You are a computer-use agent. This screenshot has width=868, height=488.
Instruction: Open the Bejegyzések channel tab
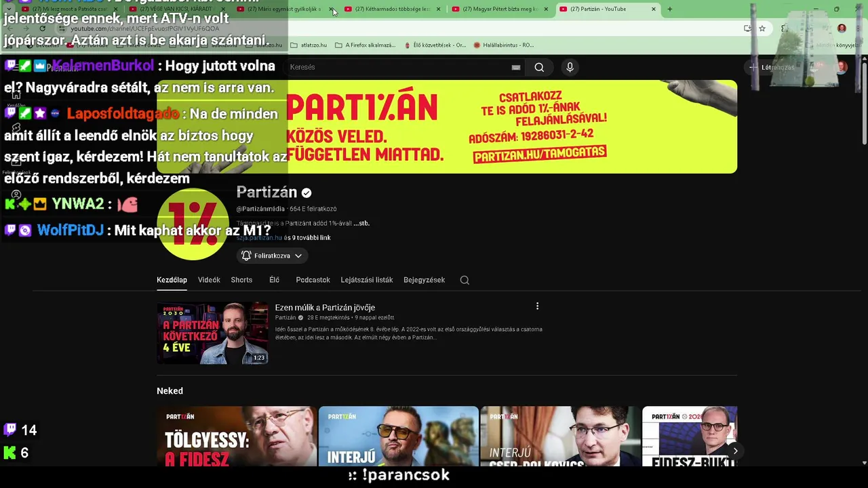pyautogui.click(x=424, y=280)
